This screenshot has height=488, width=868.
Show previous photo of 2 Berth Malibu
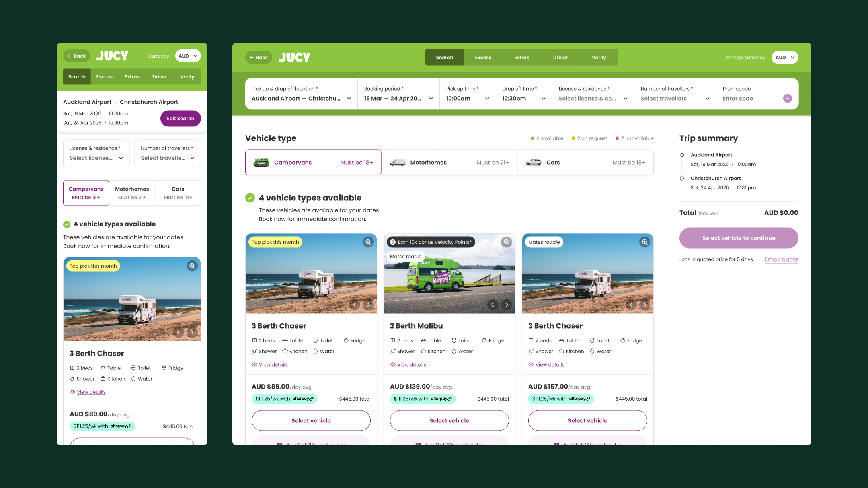pos(492,305)
